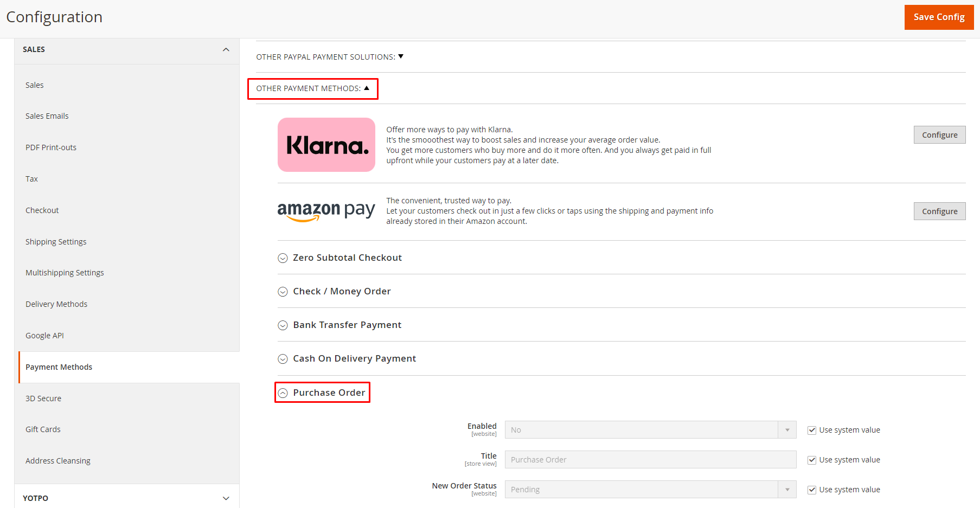Click the Klarna description text
980x508 pixels.
548,145
